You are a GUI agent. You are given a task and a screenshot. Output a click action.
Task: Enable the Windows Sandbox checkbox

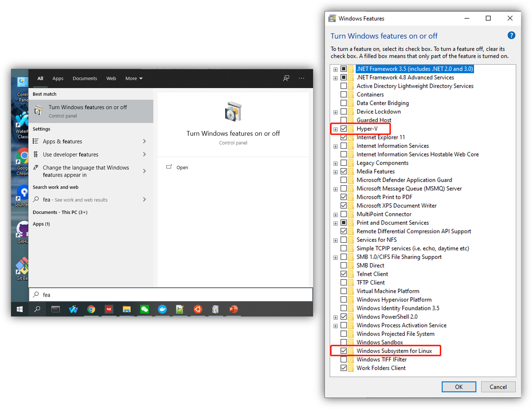pyautogui.click(x=343, y=342)
